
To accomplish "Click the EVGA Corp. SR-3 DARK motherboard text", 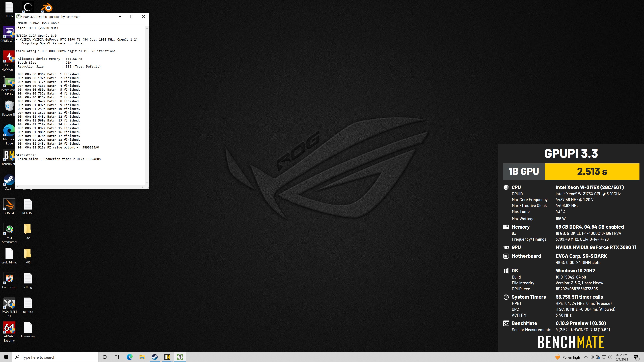I will pyautogui.click(x=581, y=256).
